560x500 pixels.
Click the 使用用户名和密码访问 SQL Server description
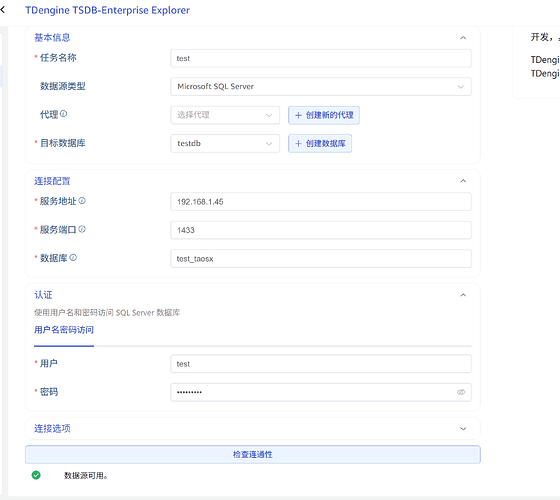click(107, 312)
